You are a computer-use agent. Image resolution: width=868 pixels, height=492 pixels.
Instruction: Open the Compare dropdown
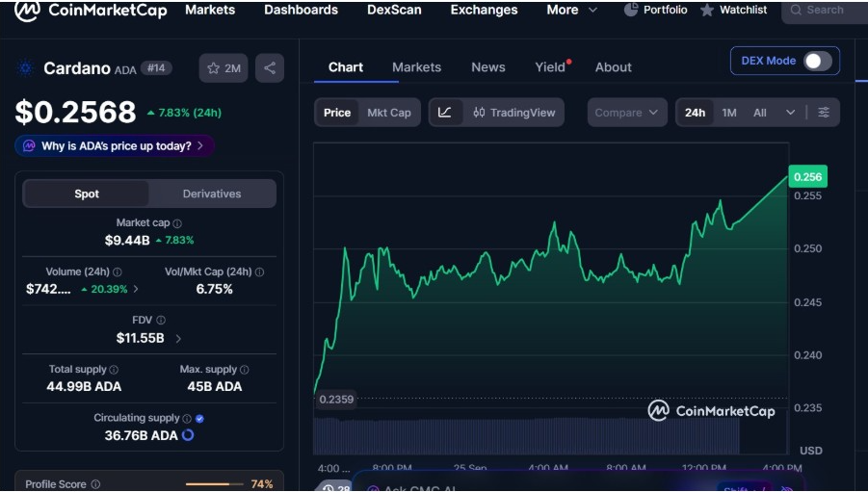click(x=626, y=113)
